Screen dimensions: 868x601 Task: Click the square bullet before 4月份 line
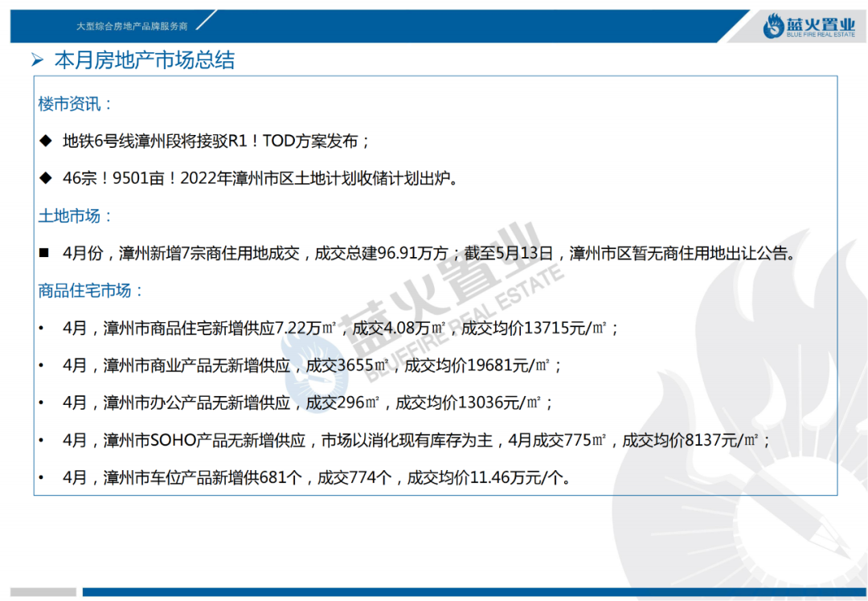[x=44, y=253]
